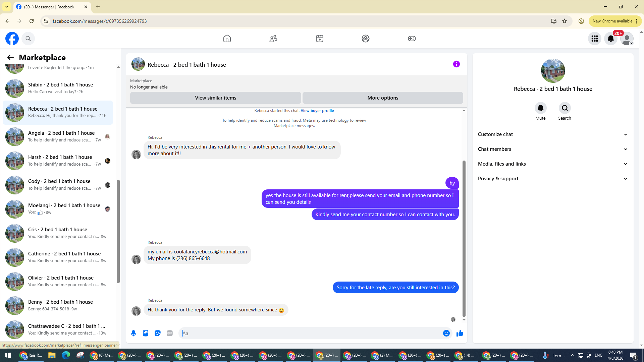Screen dimensions: 644x362
Task: Go to the Facebook Home tab
Action: click(x=227, y=39)
